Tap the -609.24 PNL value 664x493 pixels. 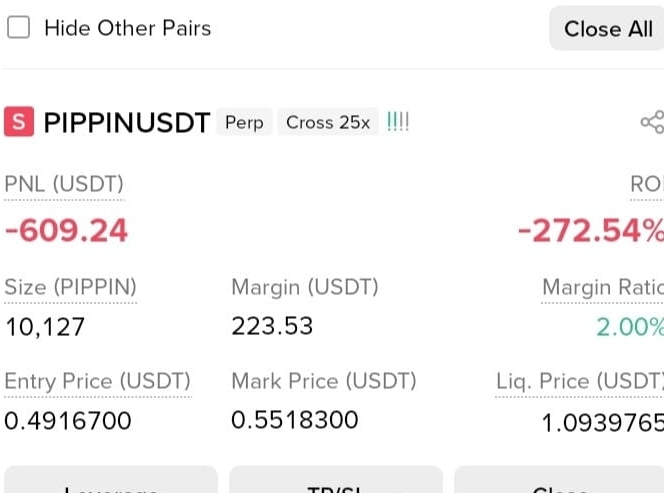click(66, 231)
